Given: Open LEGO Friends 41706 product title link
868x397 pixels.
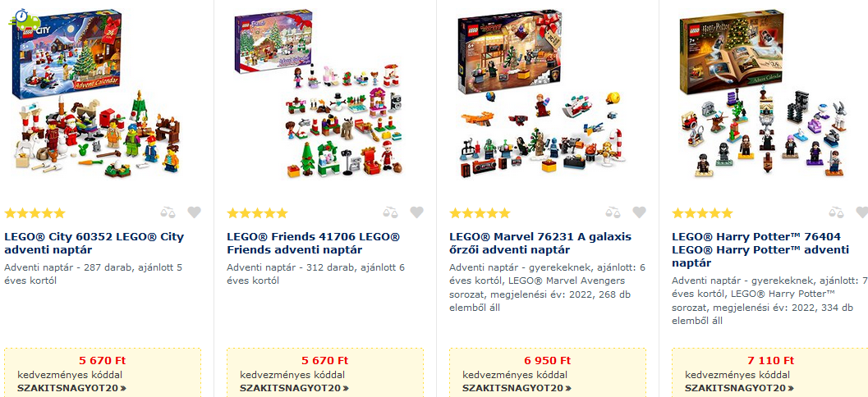Looking at the screenshot, I should pos(314,244).
